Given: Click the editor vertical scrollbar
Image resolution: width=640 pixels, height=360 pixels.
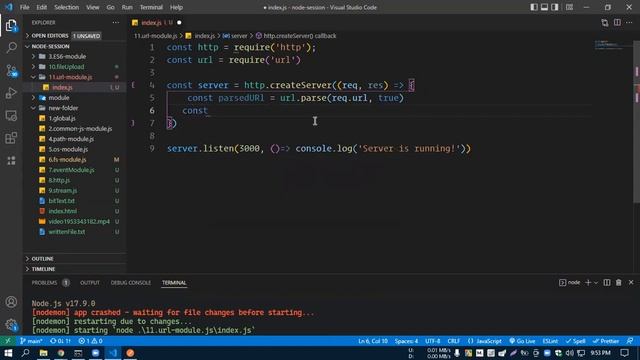Looking at the screenshot, I should 636,122.
